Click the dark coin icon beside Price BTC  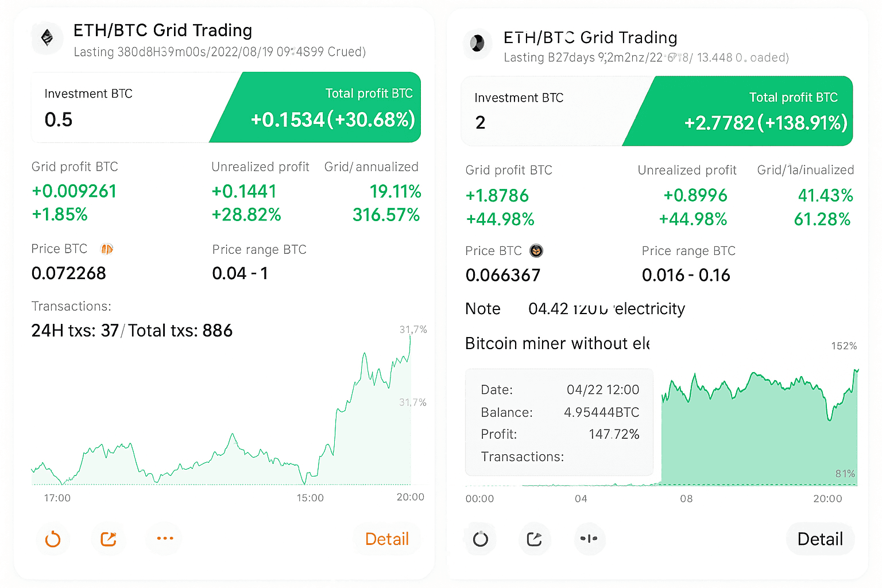(x=536, y=250)
